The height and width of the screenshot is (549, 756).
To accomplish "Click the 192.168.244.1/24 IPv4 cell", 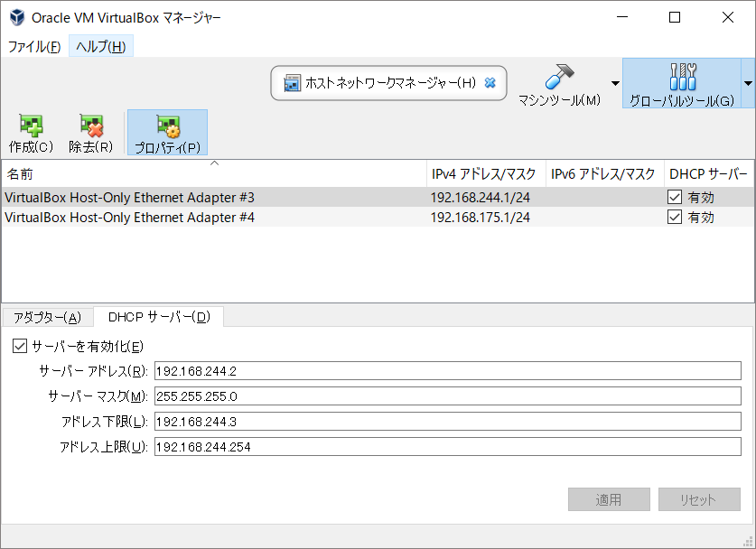I will 481,198.
